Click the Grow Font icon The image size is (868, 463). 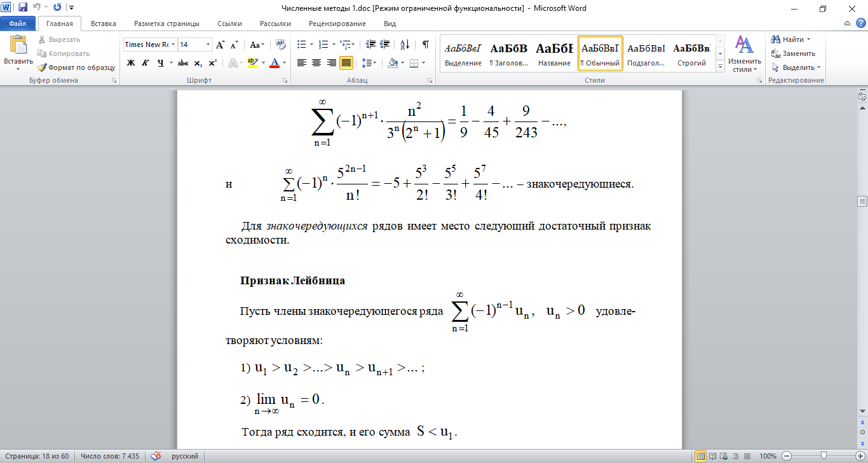tap(220, 45)
